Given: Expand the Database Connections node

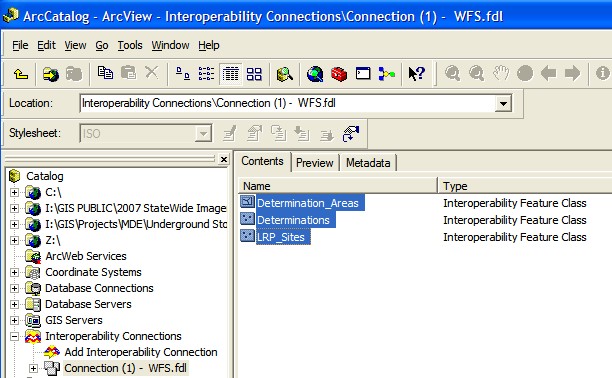Looking at the screenshot, I should tap(14, 288).
